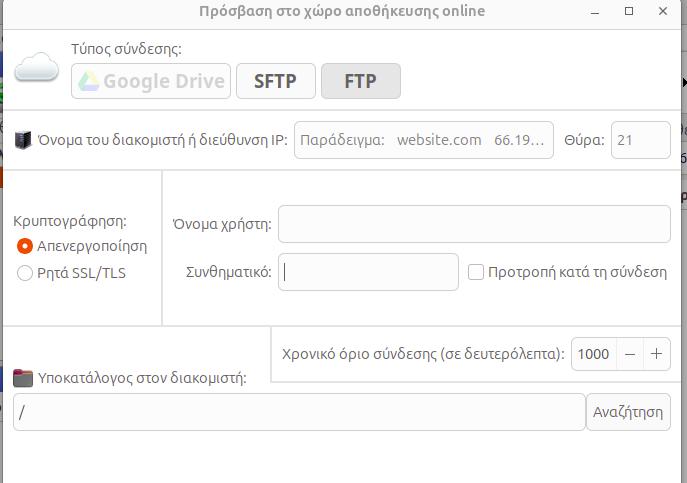Viewport: 687px width, 483px height.
Task: Decrease connection timeout with minus button
Action: coord(630,354)
